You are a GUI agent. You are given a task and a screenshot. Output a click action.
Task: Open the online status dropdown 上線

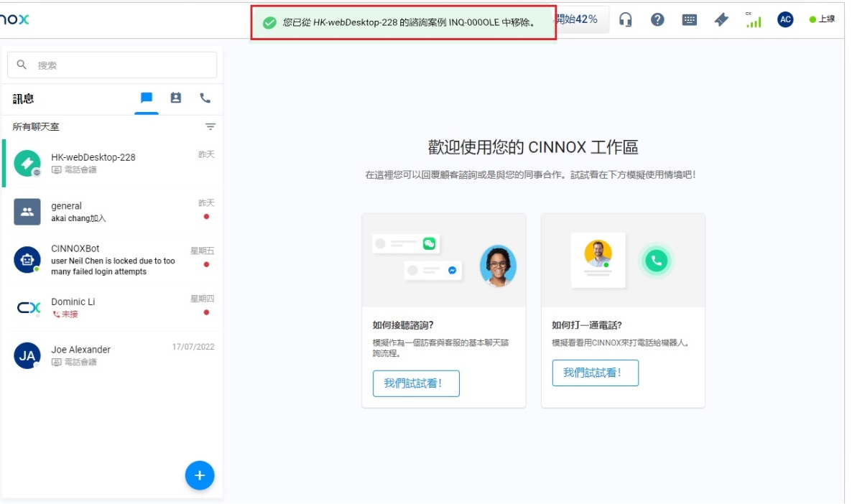822,19
